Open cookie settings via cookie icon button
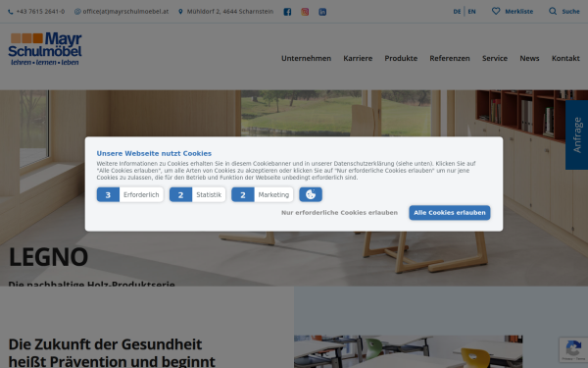The height and width of the screenshot is (368, 588). click(311, 194)
